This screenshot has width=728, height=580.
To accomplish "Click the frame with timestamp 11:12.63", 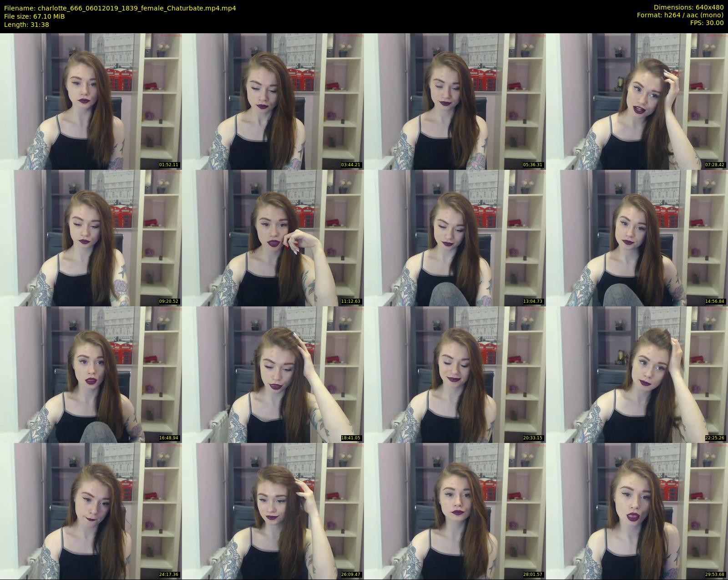I will click(273, 238).
